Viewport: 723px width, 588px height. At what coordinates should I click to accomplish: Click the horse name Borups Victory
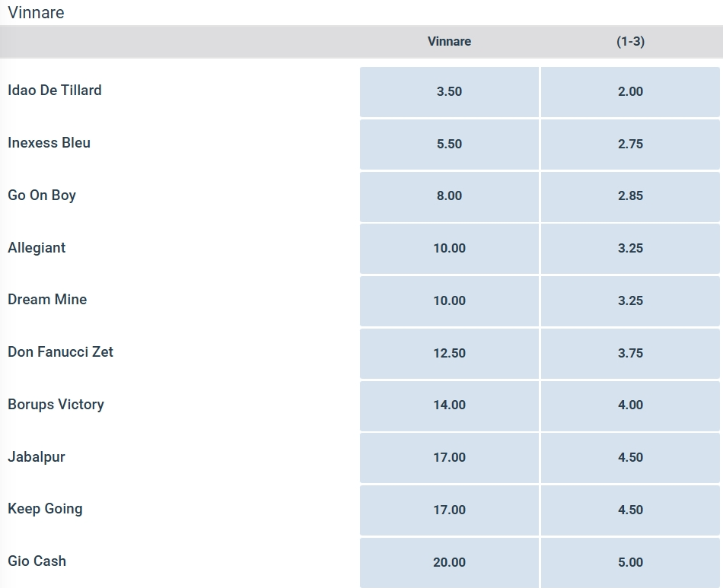pyautogui.click(x=56, y=405)
